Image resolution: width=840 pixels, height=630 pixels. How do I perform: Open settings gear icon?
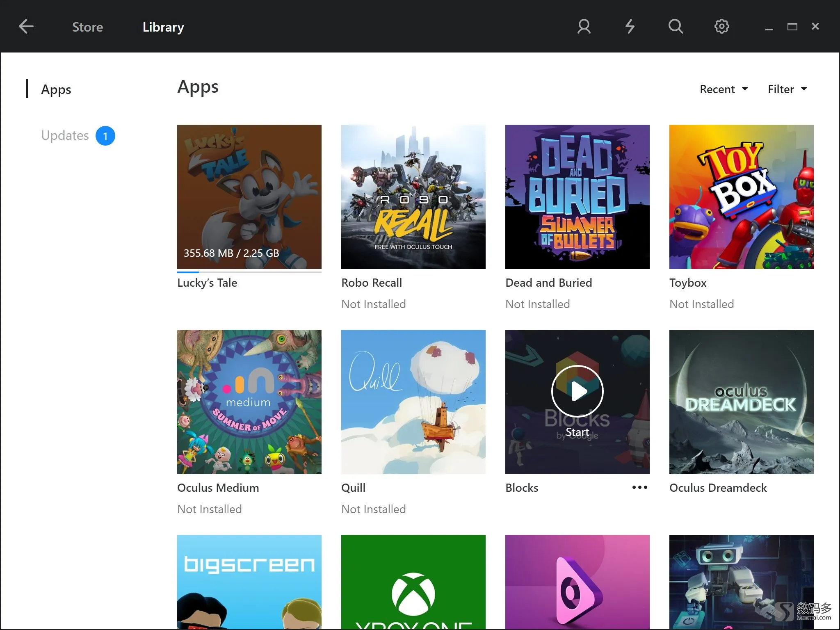[x=722, y=27]
